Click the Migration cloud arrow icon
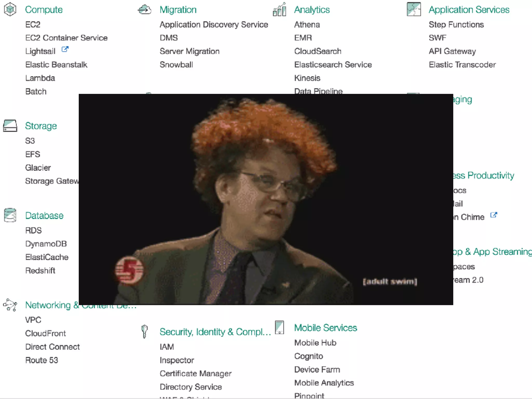 144,10
